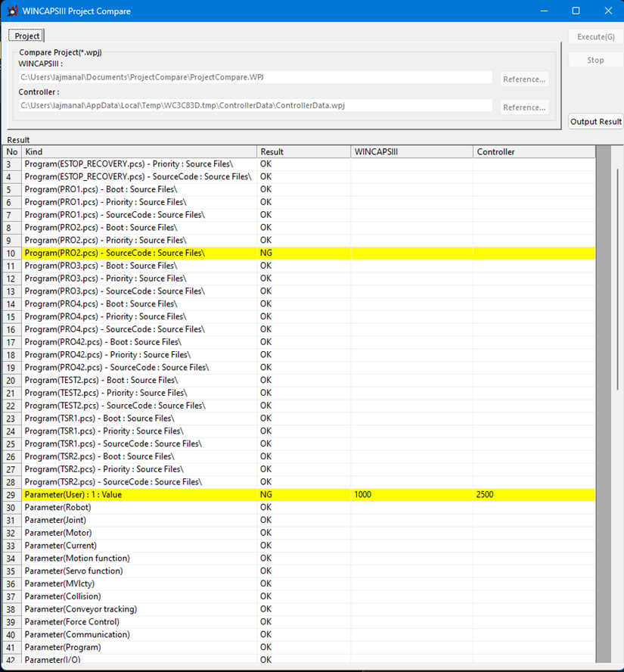Image resolution: width=624 pixels, height=672 pixels.
Task: Click Controller value 2500 in row 29
Action: pyautogui.click(x=485, y=495)
